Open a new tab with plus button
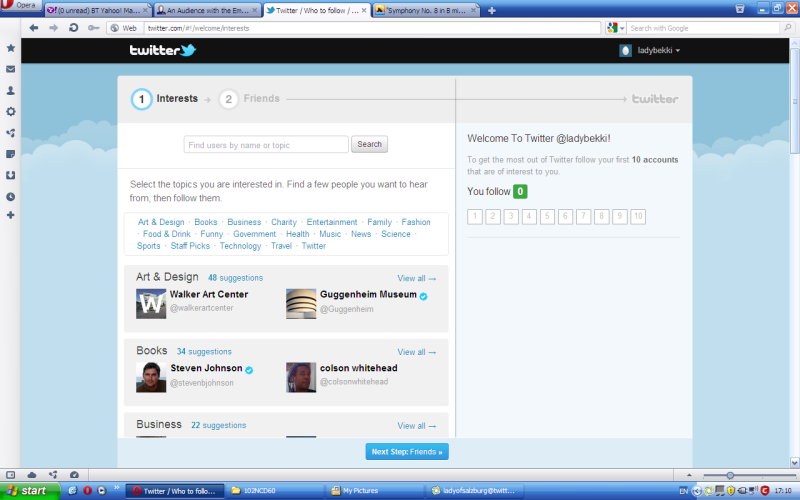800x500 pixels. coord(491,10)
